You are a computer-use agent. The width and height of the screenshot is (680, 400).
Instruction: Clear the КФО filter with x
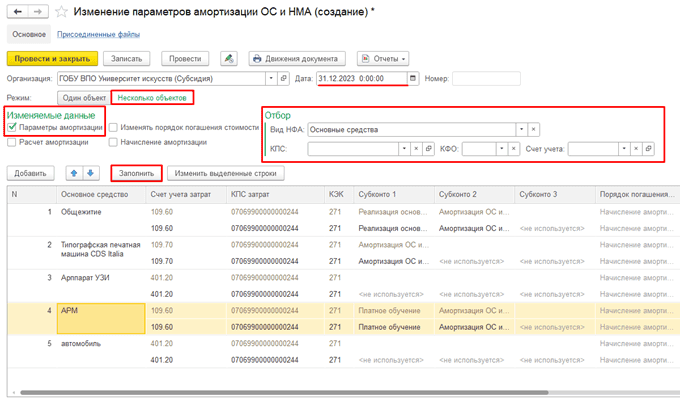click(513, 149)
